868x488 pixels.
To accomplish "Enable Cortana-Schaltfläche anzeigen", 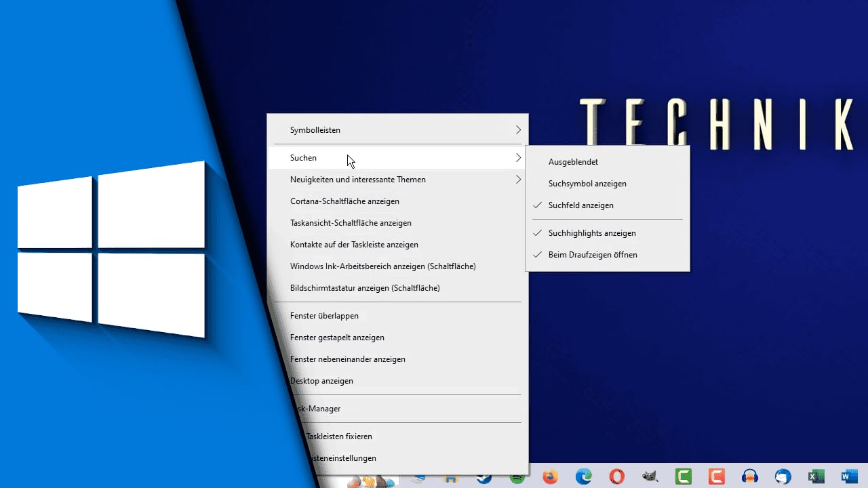I will tap(397, 201).
